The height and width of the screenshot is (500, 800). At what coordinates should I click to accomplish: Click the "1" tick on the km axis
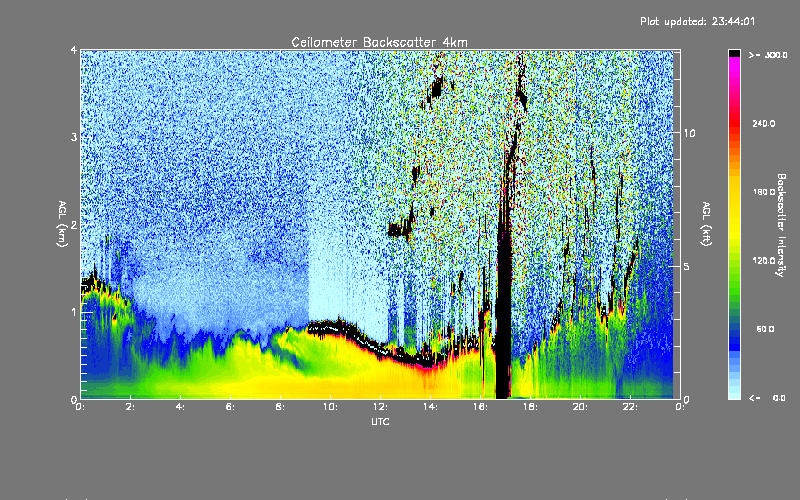(x=74, y=312)
